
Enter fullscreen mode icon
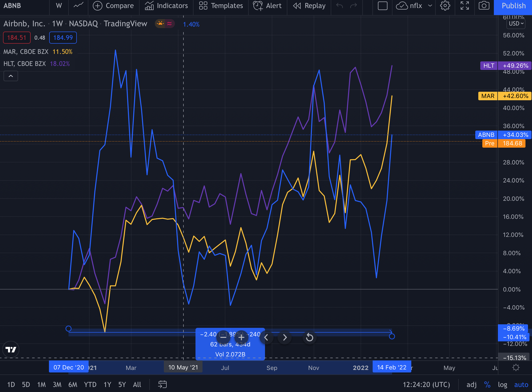pyautogui.click(x=464, y=6)
